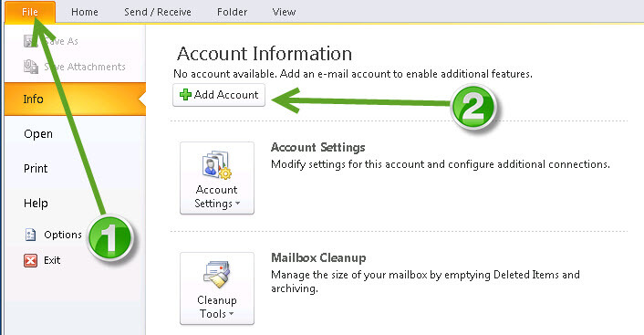This screenshot has height=335, width=644.
Task: Click the Cleanup Tools broom icon
Action: [217, 274]
